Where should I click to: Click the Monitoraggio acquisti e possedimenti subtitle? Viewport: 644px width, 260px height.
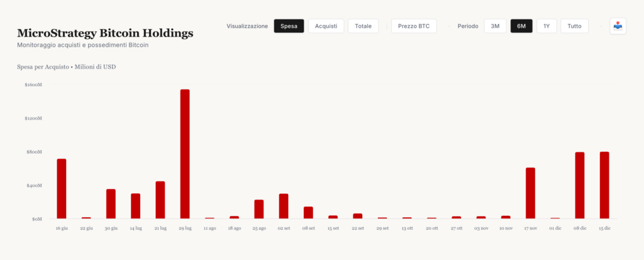pos(82,45)
